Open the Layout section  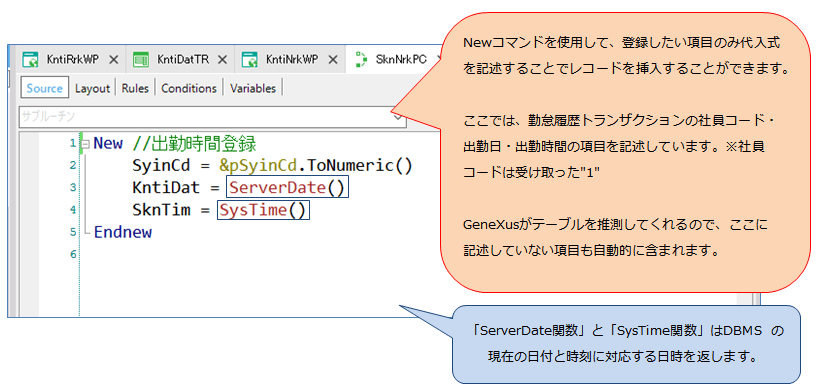click(92, 88)
